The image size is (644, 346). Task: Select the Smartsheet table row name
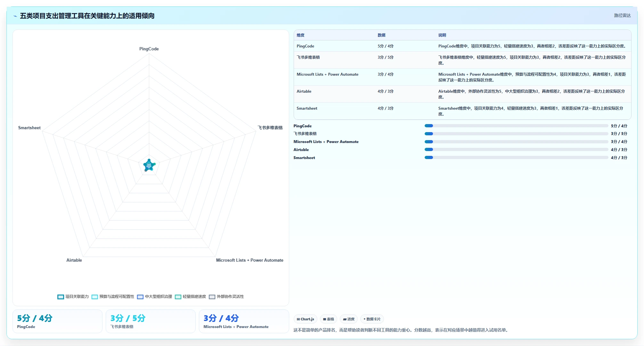click(x=307, y=108)
